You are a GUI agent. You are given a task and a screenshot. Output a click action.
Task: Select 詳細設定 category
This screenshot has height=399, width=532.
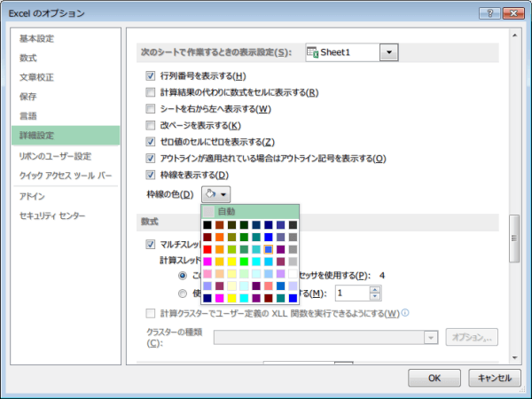tap(66, 136)
